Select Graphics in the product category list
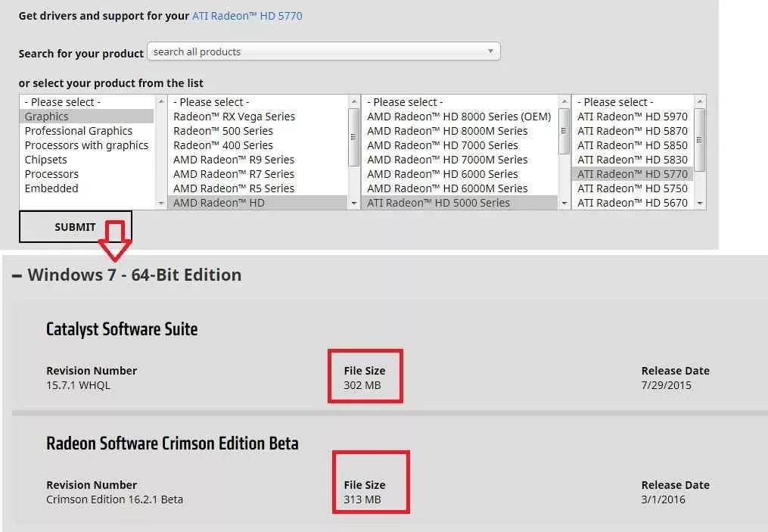The height and width of the screenshot is (532, 768). (86, 116)
